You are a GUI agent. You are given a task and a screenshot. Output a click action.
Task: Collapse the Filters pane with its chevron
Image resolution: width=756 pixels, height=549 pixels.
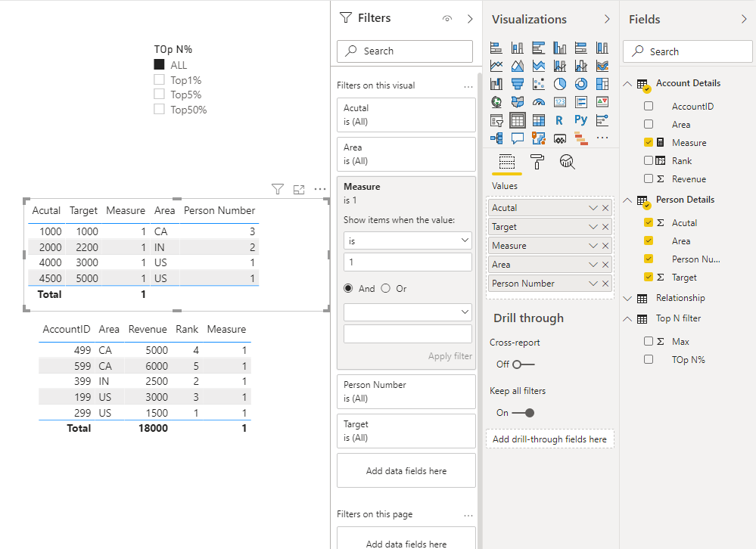pyautogui.click(x=470, y=19)
